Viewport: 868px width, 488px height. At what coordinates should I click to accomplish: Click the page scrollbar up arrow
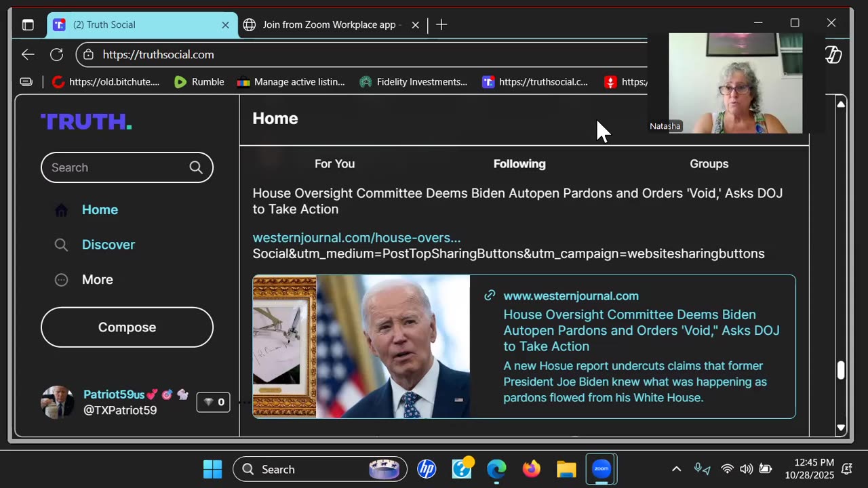(841, 104)
